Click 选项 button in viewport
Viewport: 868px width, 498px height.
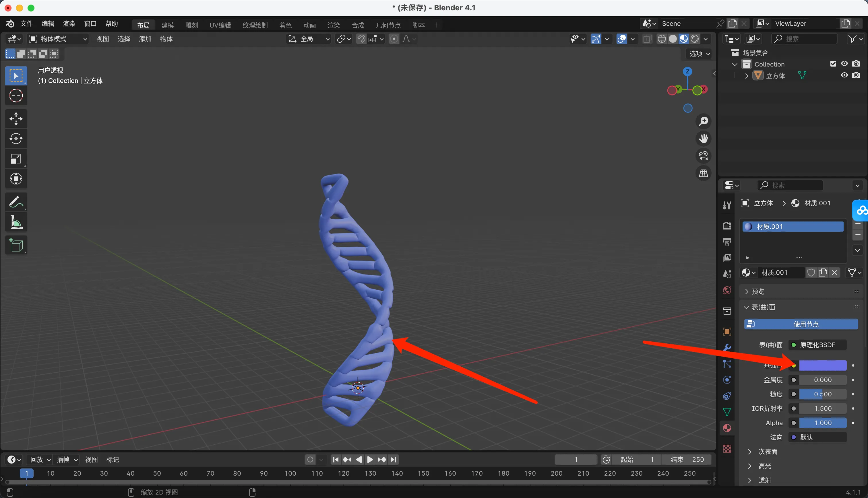[x=699, y=54]
